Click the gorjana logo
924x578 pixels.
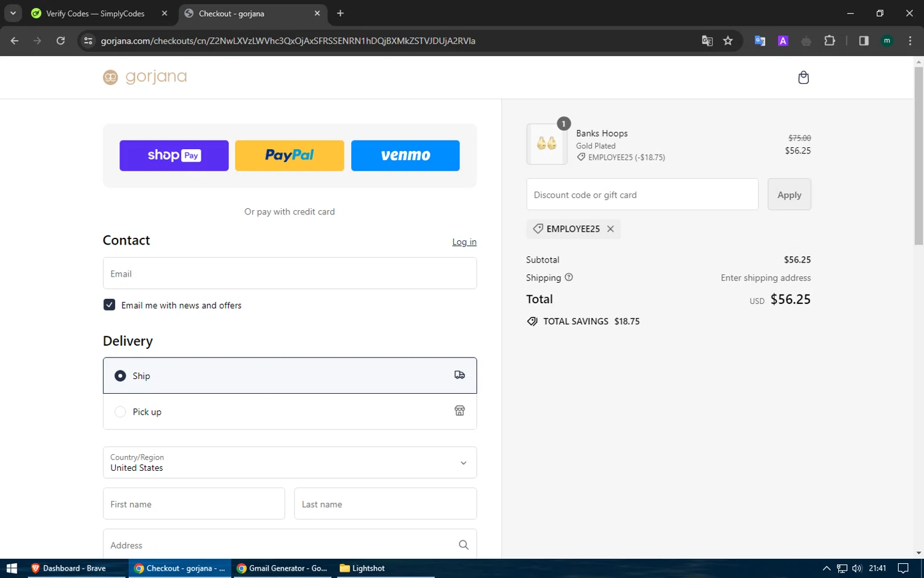145,77
